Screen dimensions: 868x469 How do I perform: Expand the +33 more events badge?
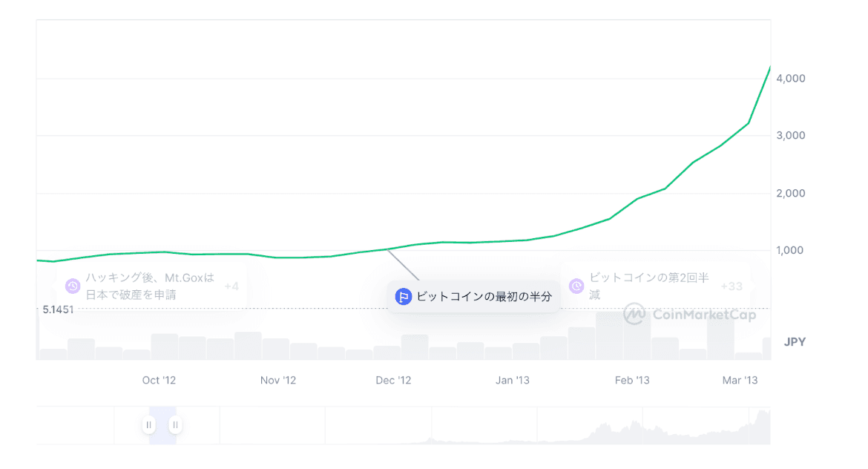[x=731, y=286]
